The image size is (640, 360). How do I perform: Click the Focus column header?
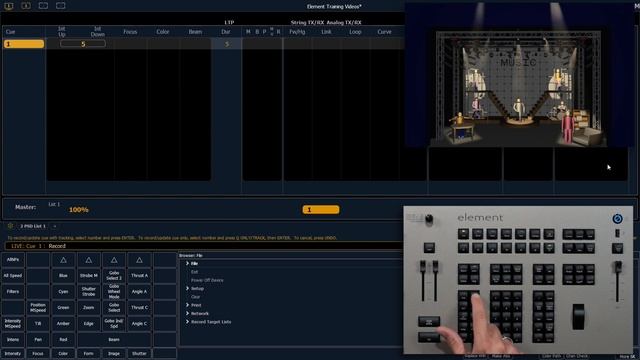tap(130, 32)
